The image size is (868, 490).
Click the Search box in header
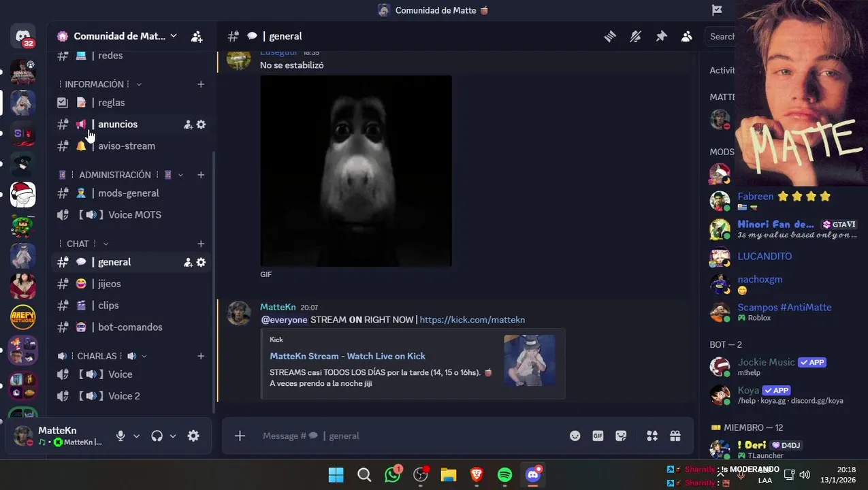pos(720,37)
